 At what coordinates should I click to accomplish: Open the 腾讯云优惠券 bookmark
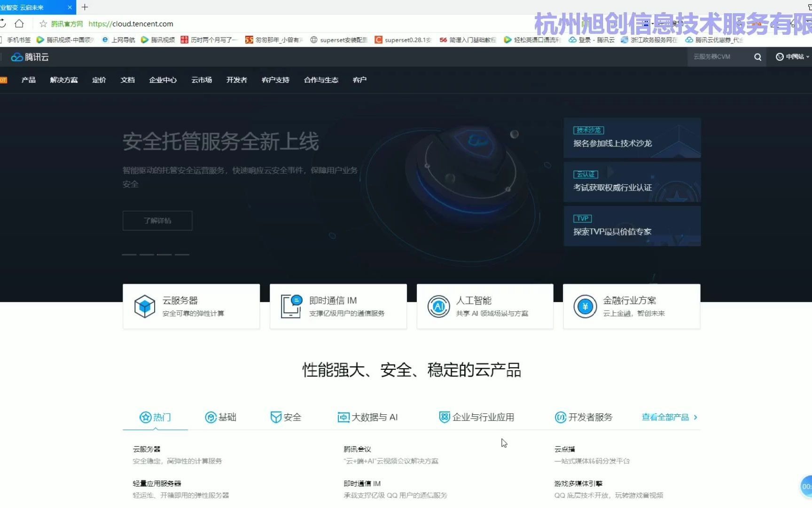tap(714, 40)
